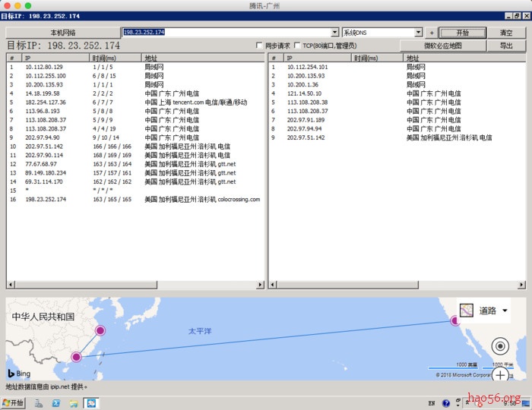The width and height of the screenshot is (532, 410).
Task: Sort left table by 时间(ms) column header
Action: click(116, 58)
